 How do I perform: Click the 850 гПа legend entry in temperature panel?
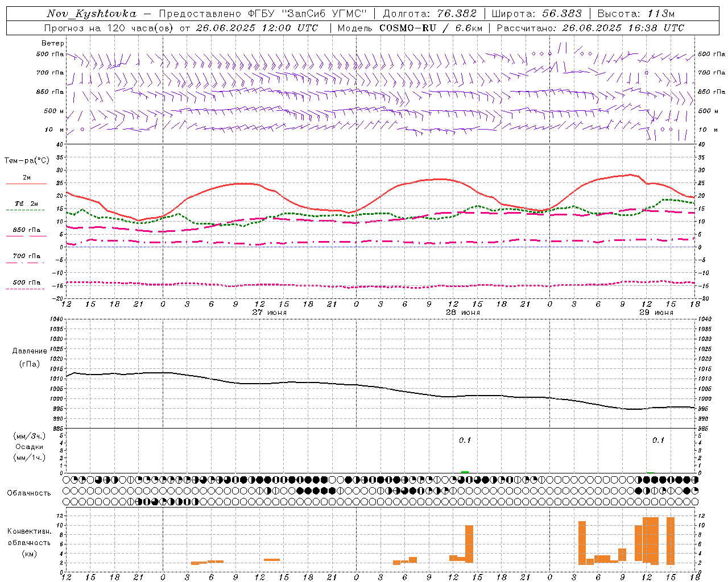[27, 230]
